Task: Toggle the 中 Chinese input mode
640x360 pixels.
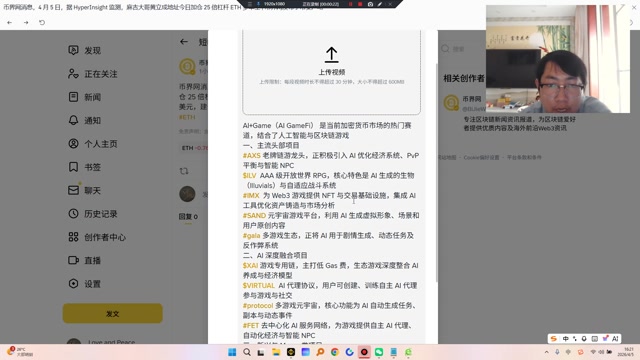Action: point(565,338)
